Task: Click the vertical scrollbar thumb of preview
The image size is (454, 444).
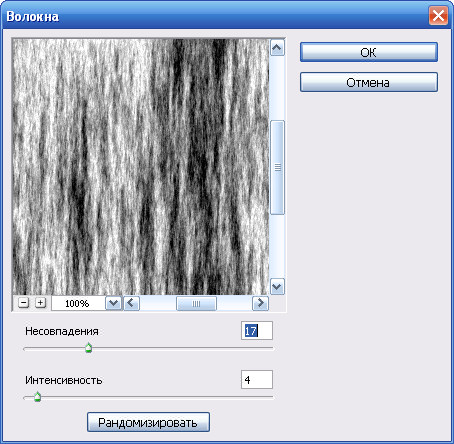Action: [x=277, y=167]
